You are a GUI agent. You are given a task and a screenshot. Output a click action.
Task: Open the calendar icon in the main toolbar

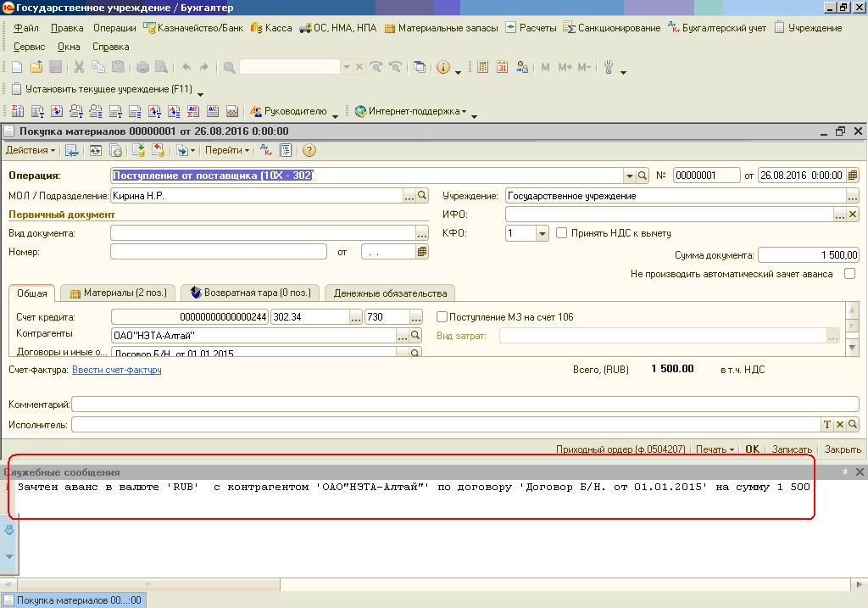(502, 67)
